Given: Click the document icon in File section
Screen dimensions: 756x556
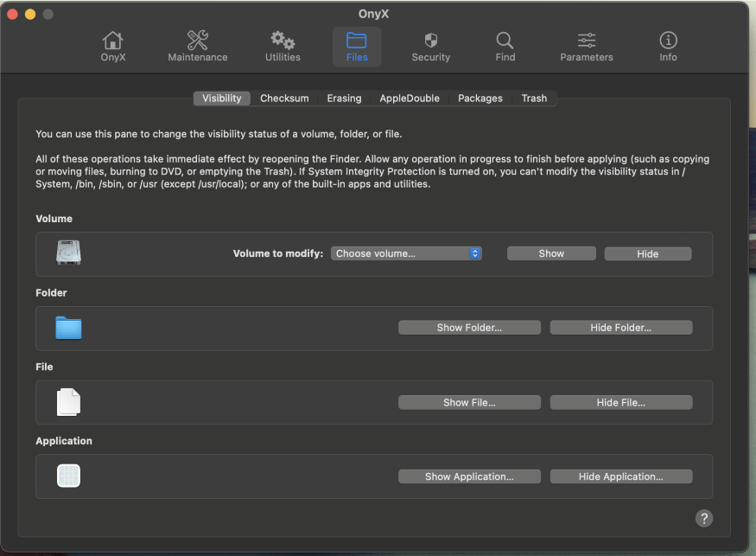Looking at the screenshot, I should [67, 401].
